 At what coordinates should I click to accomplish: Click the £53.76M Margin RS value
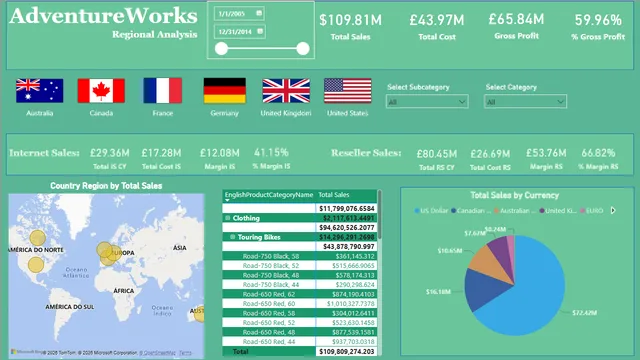point(546,153)
